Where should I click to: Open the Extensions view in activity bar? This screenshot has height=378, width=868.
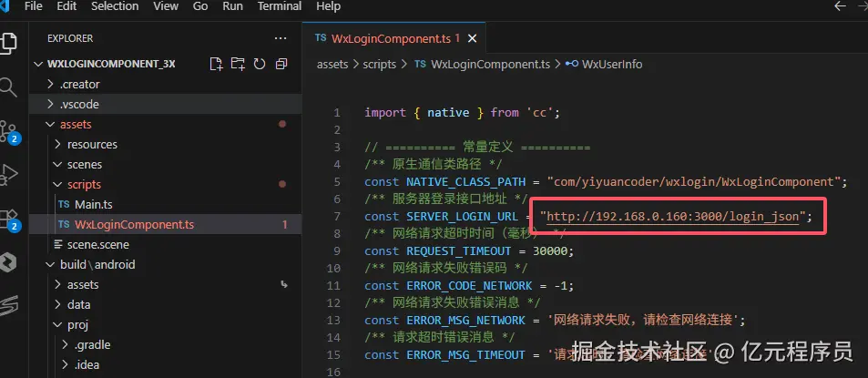pyautogui.click(x=9, y=220)
